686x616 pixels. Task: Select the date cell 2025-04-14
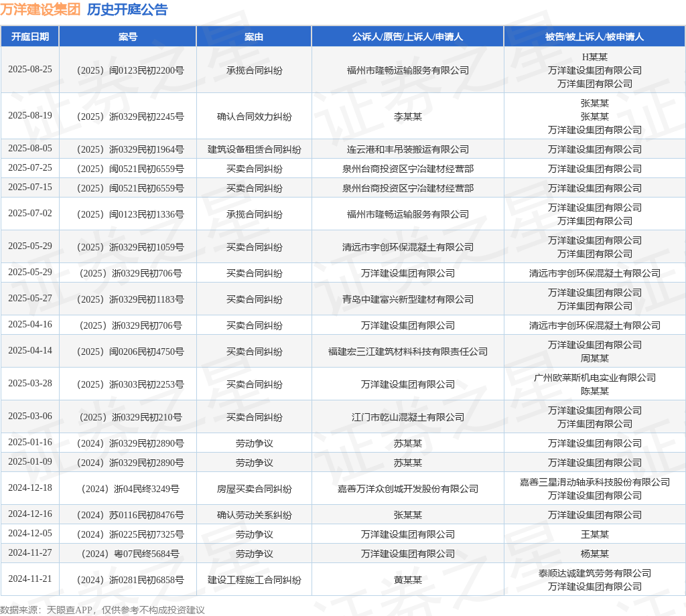(x=30, y=351)
